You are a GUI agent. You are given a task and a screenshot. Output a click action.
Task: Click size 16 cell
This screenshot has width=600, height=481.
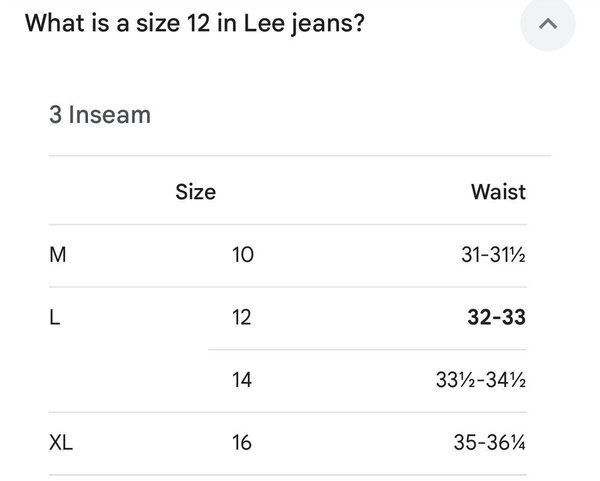tap(242, 443)
